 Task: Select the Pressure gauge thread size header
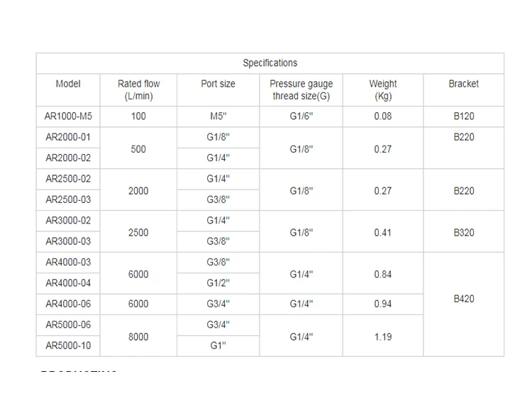pyautogui.click(x=301, y=89)
